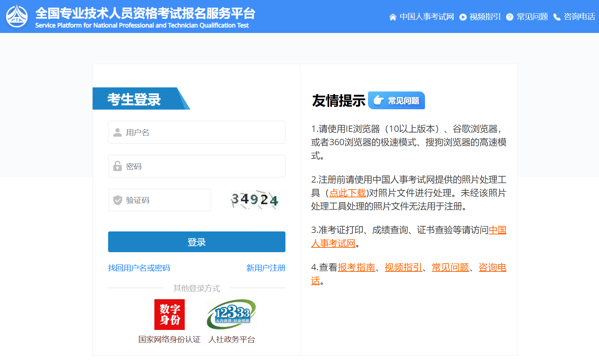Open 中国人事考试网 in the top navigation
The width and height of the screenshot is (599, 364).
[x=426, y=17]
